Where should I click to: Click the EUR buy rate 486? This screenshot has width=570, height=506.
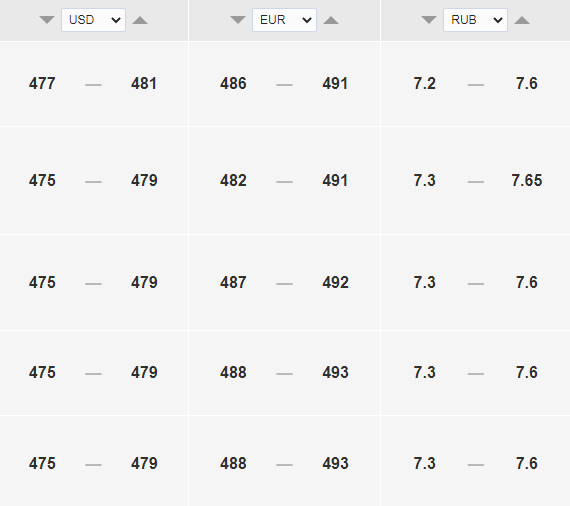tap(233, 84)
